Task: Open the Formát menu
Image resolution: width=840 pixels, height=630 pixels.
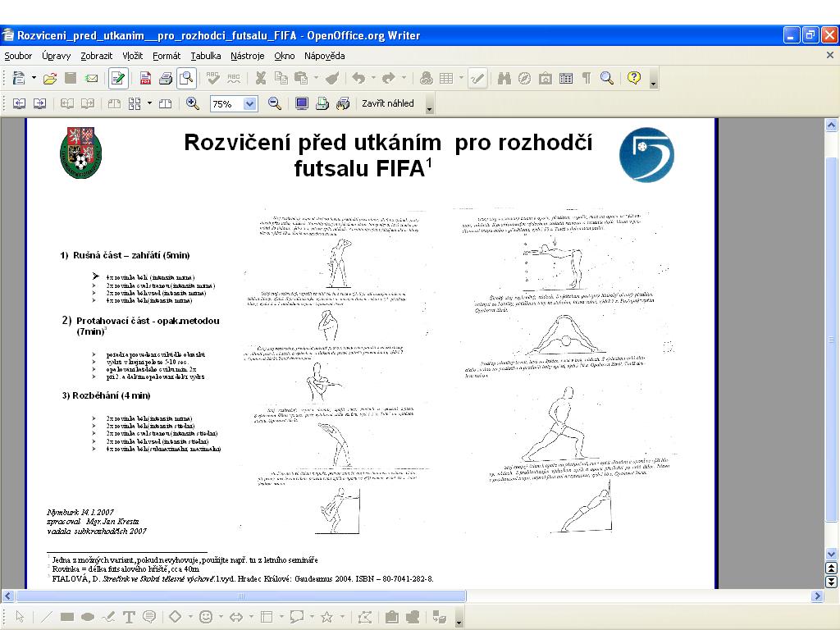Action: (x=167, y=56)
